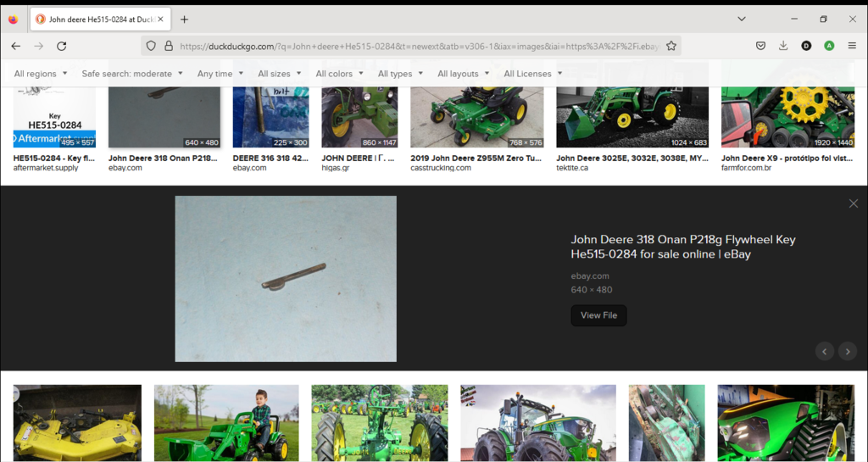
Task: Show previous image in detail panel
Action: coord(824,351)
